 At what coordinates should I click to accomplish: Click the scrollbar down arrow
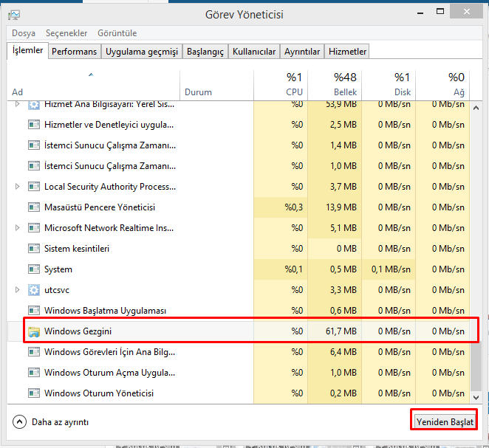coord(476,398)
